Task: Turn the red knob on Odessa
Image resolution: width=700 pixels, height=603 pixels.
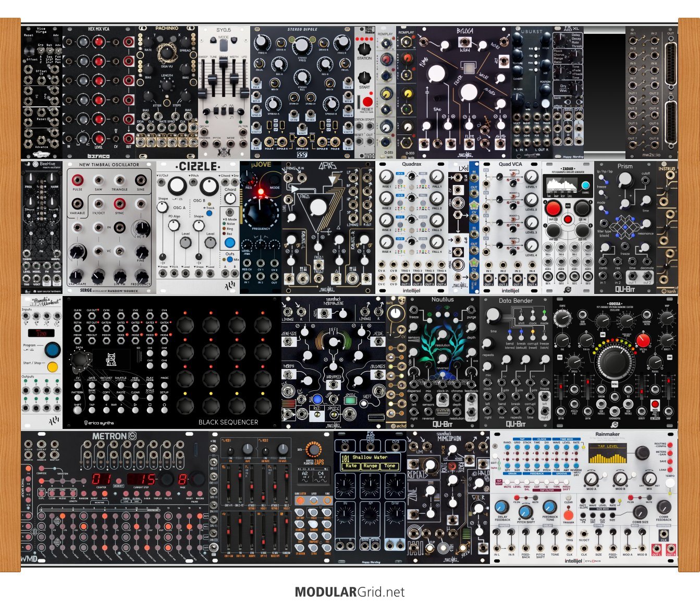Action: [643, 340]
